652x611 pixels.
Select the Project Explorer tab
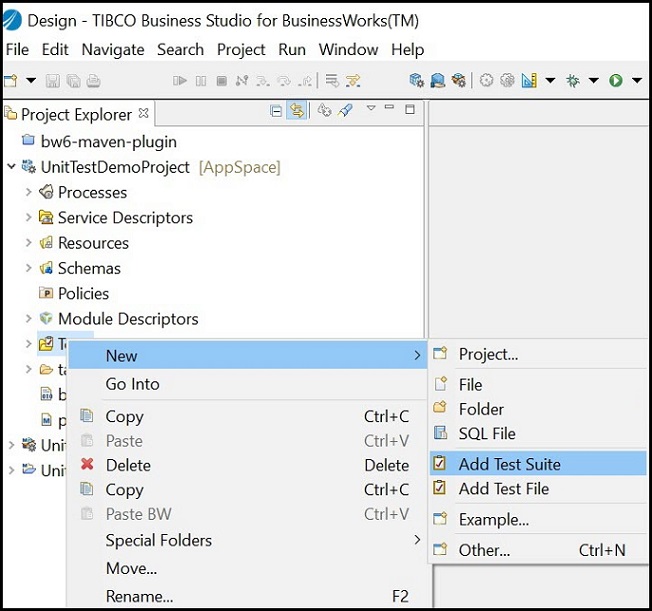click(77, 114)
